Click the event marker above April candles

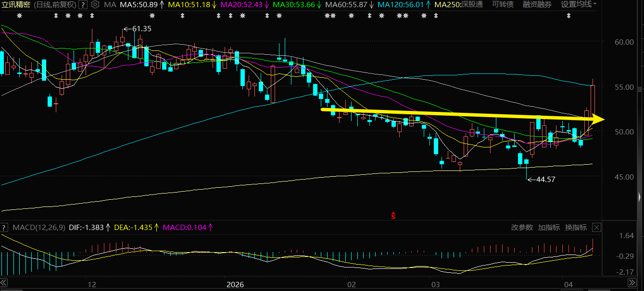coord(568,16)
